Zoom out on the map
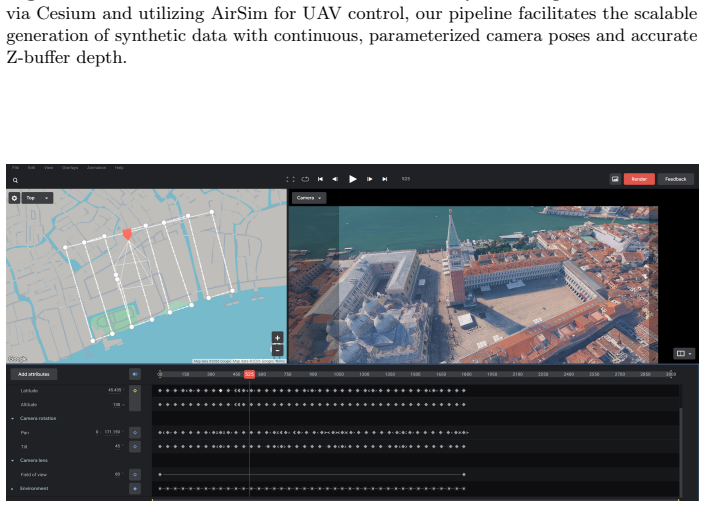This screenshot has height=507, width=705. [277, 350]
